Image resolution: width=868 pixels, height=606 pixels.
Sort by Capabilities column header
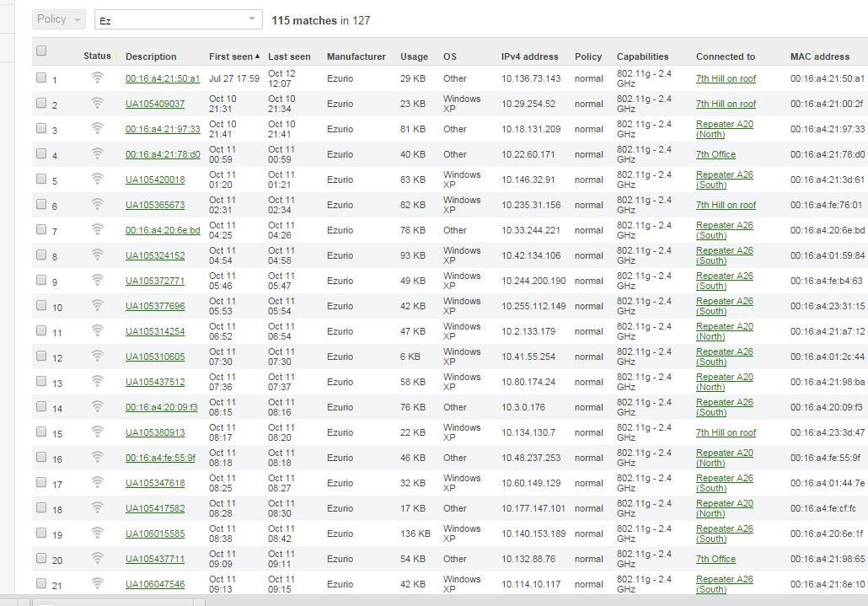pos(642,56)
